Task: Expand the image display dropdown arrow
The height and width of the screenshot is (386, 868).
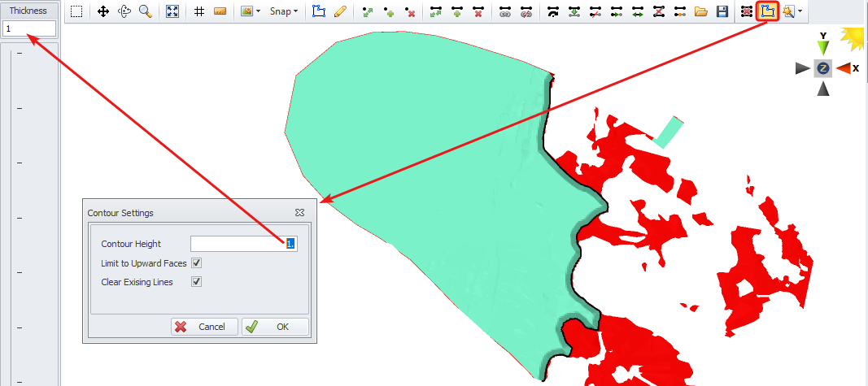Action: point(258,12)
